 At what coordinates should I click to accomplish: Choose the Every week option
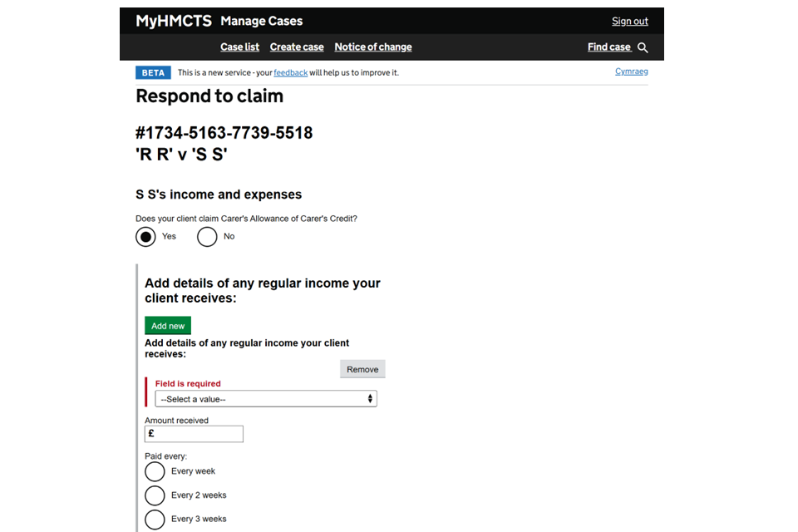tap(155, 471)
